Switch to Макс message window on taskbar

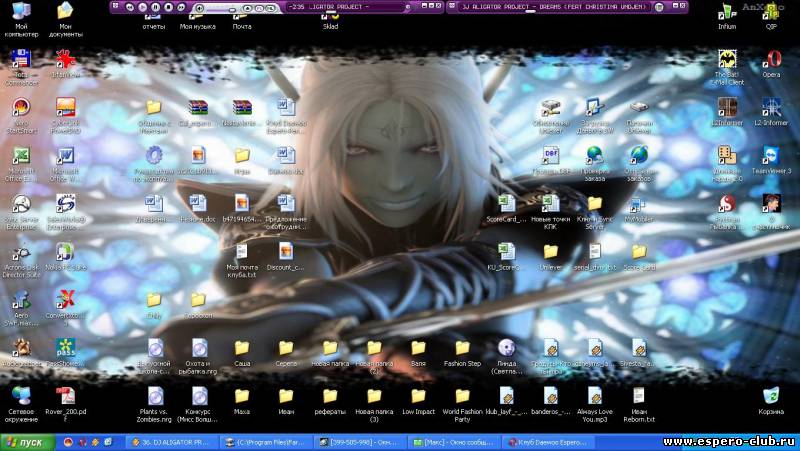[x=454, y=442]
